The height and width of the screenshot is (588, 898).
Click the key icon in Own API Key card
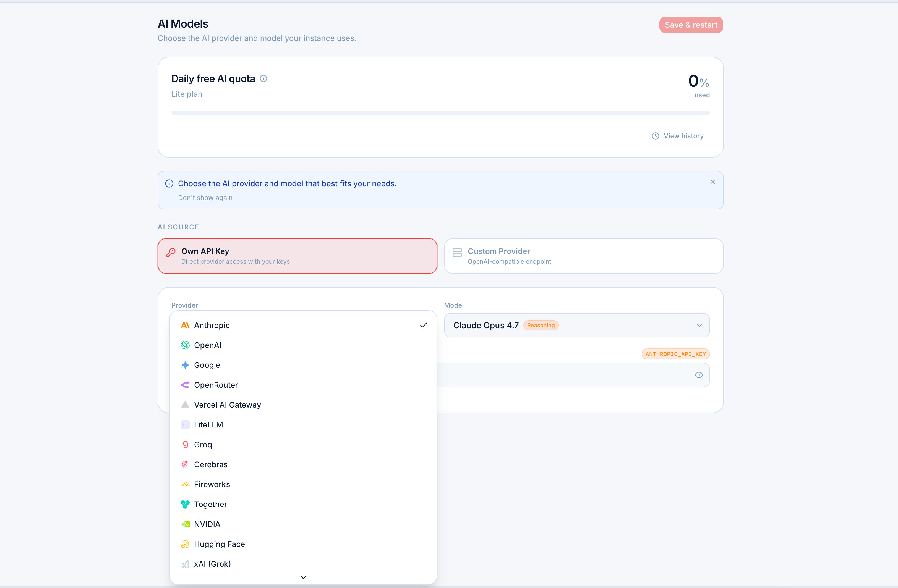tap(171, 252)
